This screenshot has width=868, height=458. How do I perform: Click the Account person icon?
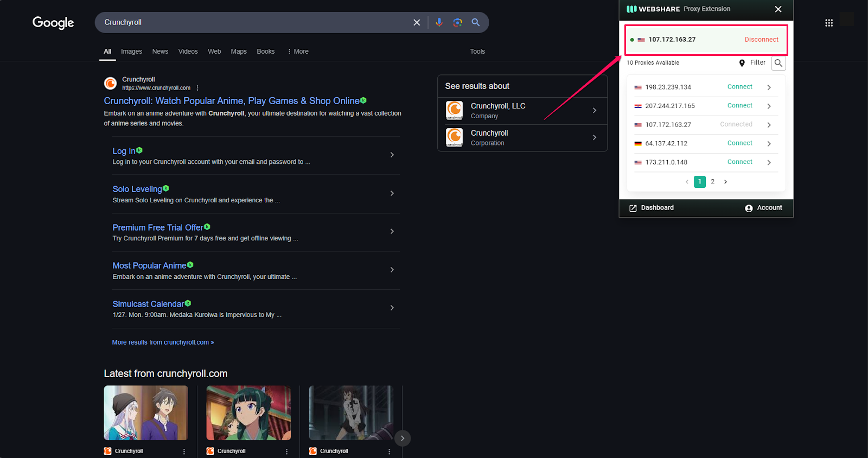[x=749, y=208]
